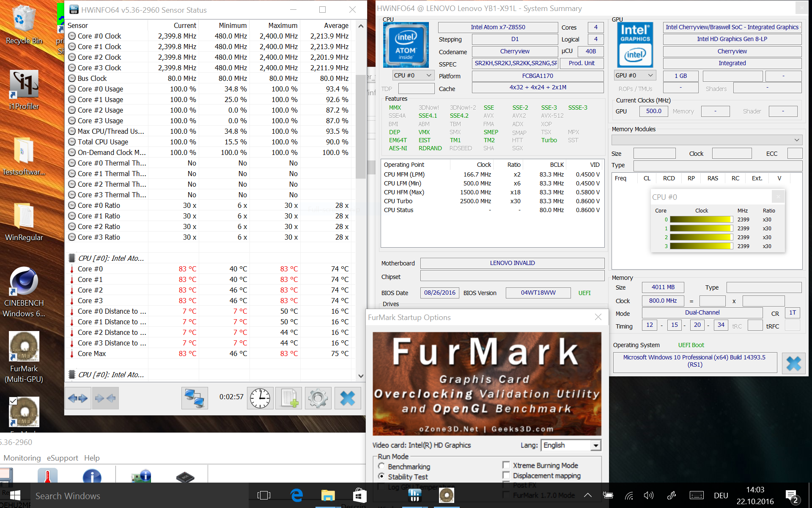Open the remote network monitors button
This screenshot has width=812, height=508.
pos(195,398)
